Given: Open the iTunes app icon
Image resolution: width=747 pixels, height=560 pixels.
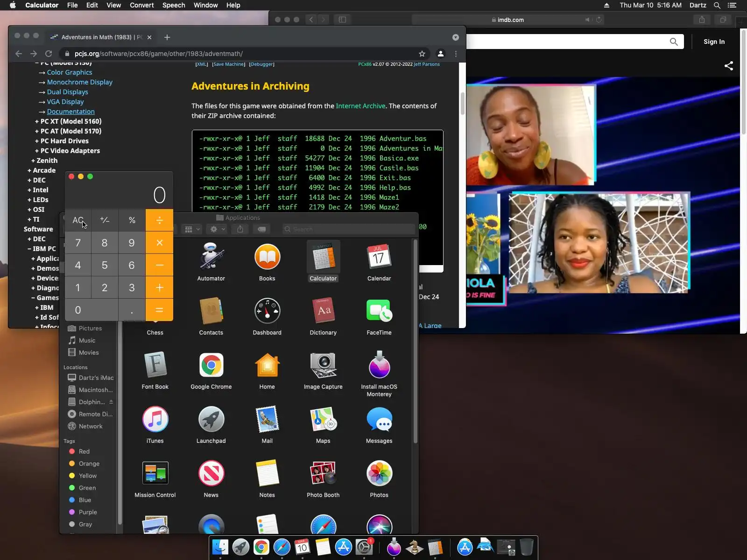Looking at the screenshot, I should [x=155, y=419].
